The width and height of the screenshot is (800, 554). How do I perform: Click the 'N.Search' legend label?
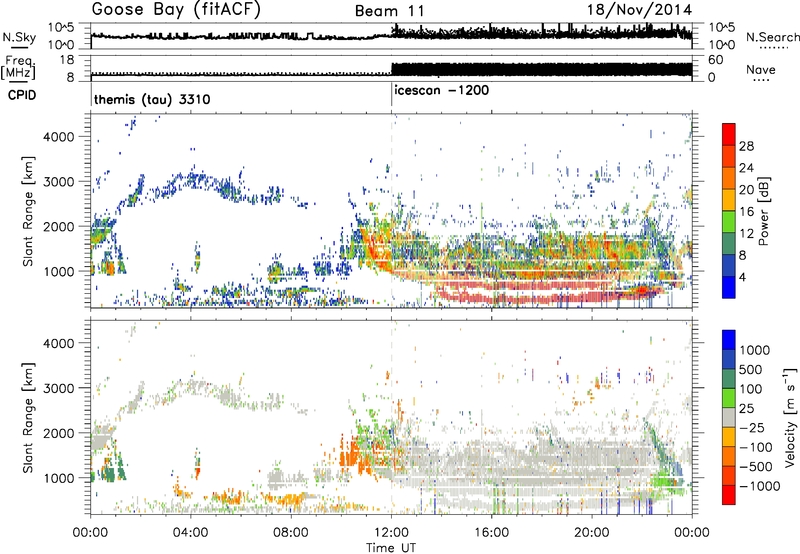coord(772,37)
